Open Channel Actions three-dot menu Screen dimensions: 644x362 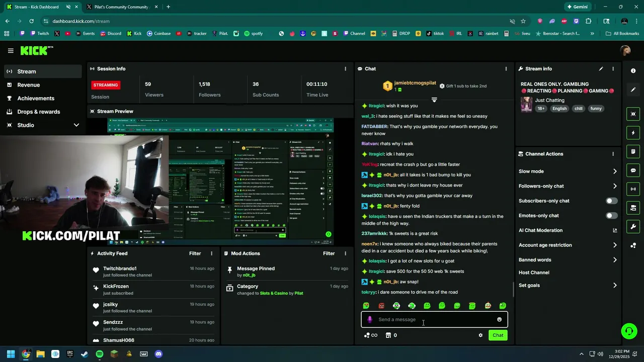[613, 154]
